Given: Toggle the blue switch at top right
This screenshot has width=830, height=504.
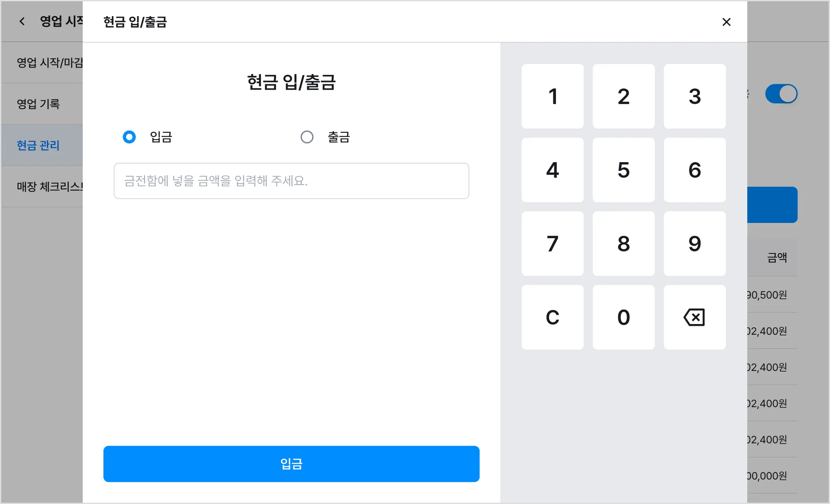Looking at the screenshot, I should tap(781, 94).
